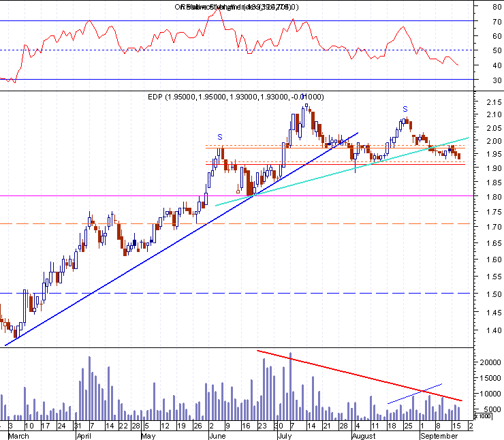
Task: Click the H marker above July peak
Action: tap(304, 97)
